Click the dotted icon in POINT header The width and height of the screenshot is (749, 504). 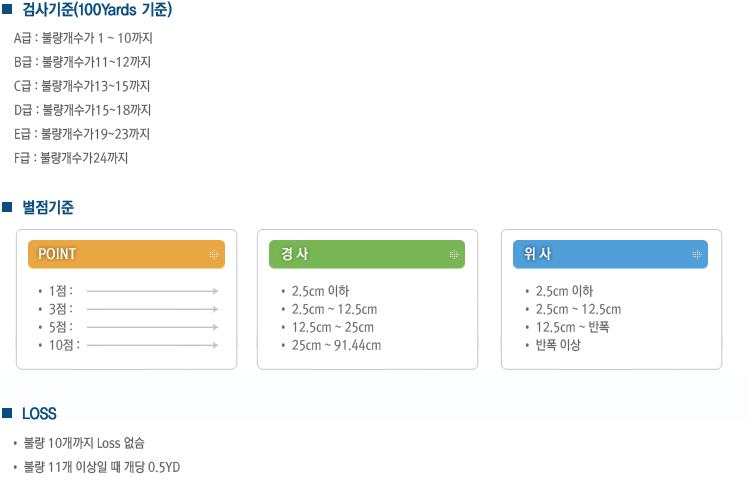pyautogui.click(x=214, y=254)
